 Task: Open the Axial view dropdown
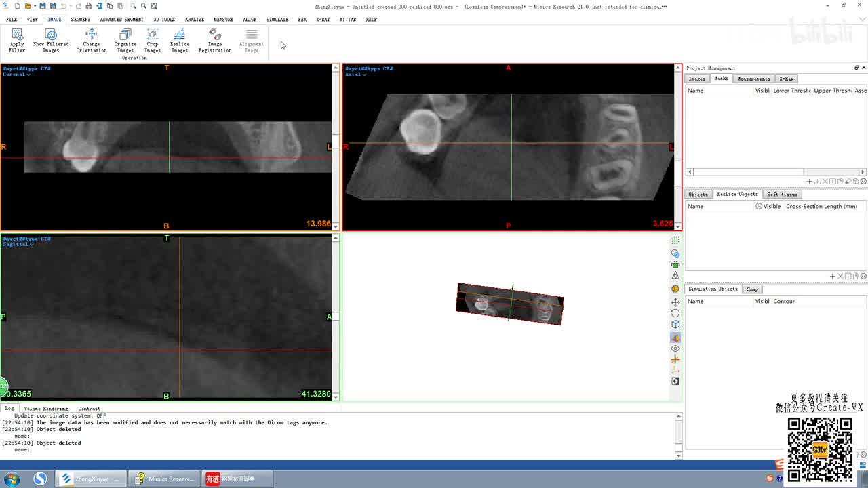point(355,75)
